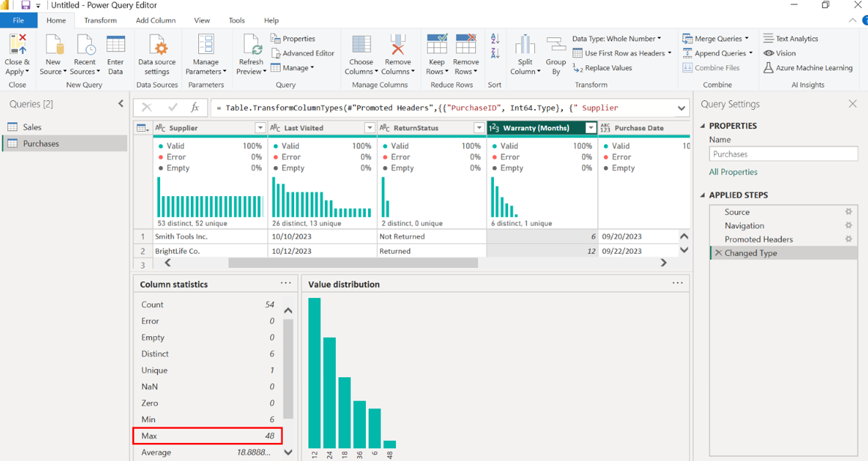Viewport: 868px width, 461px height.
Task: Open the gear settings for Source step
Action: [x=849, y=212]
